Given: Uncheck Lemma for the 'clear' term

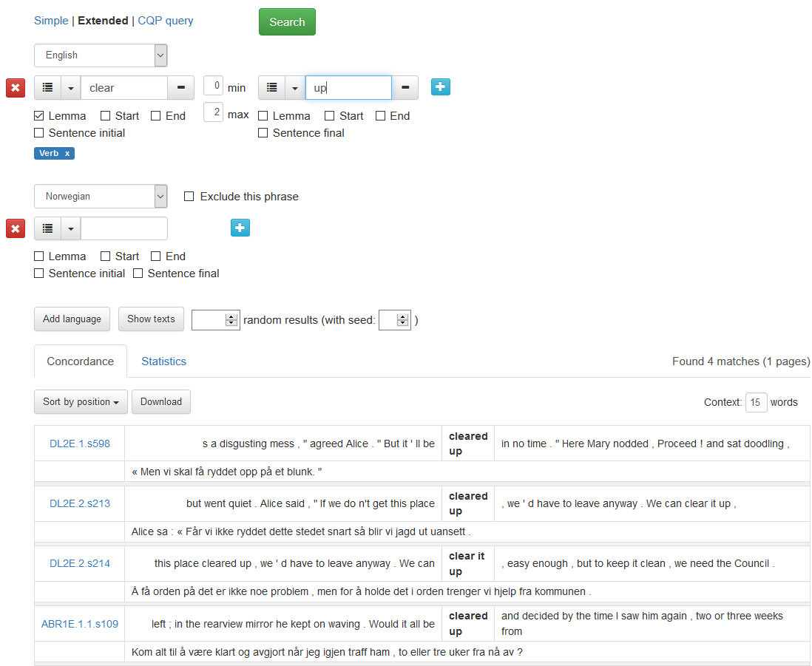Looking at the screenshot, I should [39, 116].
